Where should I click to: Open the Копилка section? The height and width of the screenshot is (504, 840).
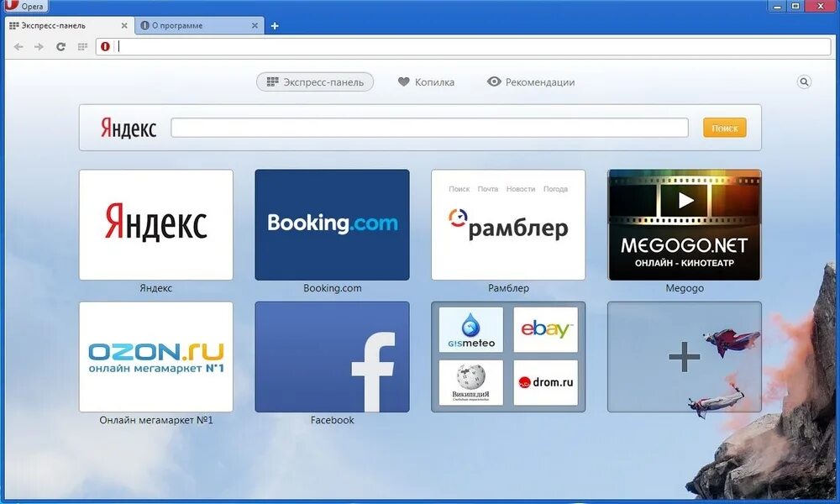(x=427, y=82)
